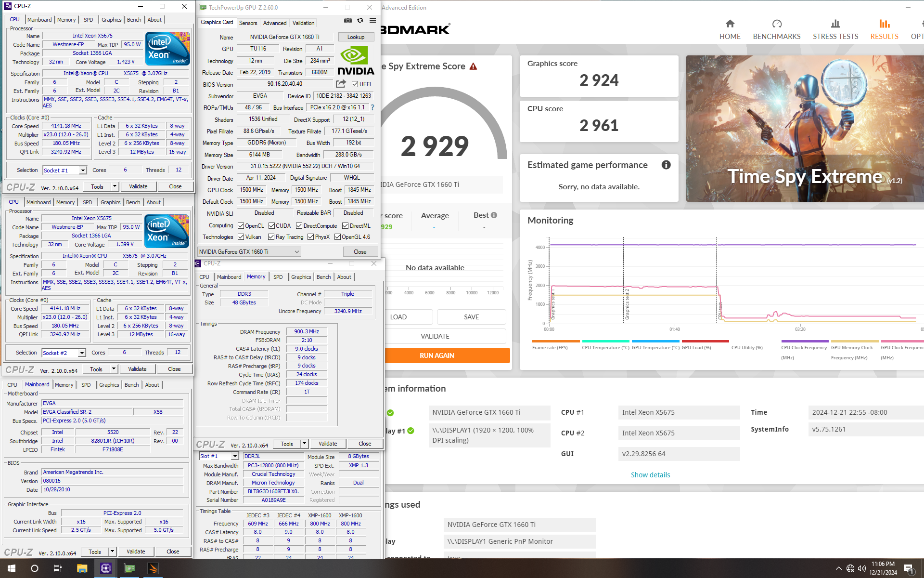The width and height of the screenshot is (924, 578).
Task: Switch to Validation tab in GPU-Z
Action: (x=303, y=23)
